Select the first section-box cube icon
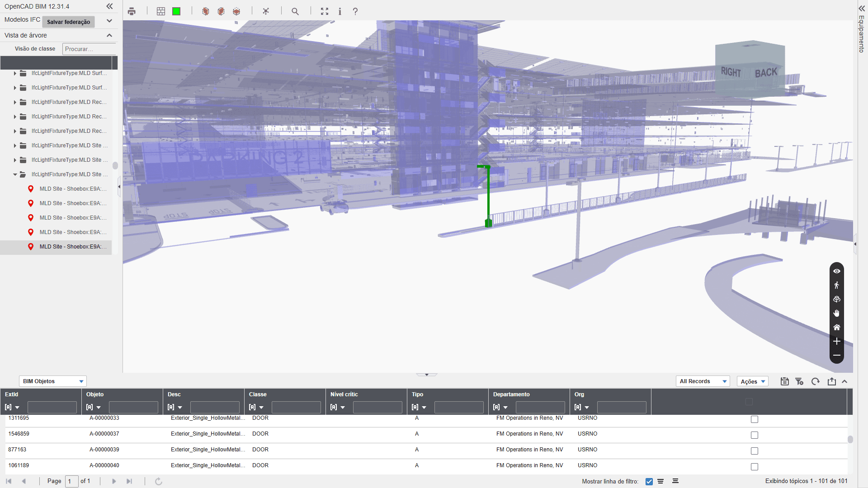Viewport: 868px width, 488px height. click(x=206, y=11)
